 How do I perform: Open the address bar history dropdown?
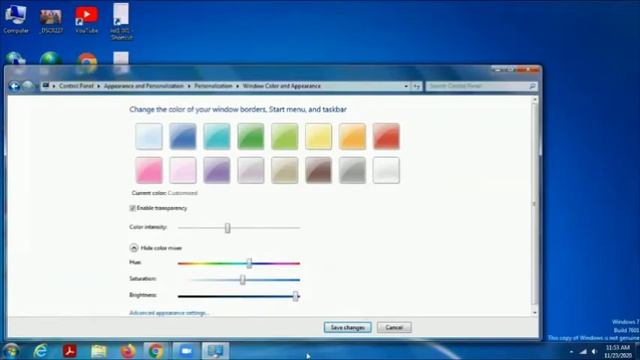point(406,86)
